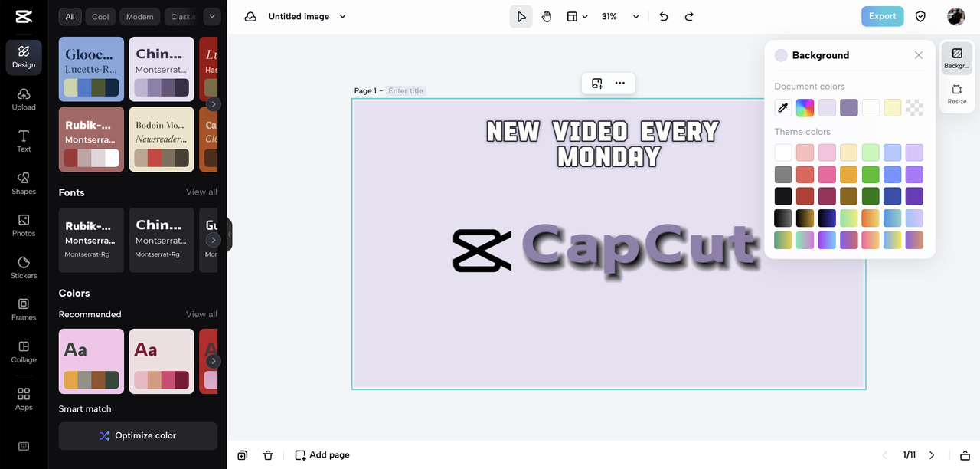The width and height of the screenshot is (980, 469).
Task: Apply the Rubik Montserrat red theme card
Action: point(91,139)
